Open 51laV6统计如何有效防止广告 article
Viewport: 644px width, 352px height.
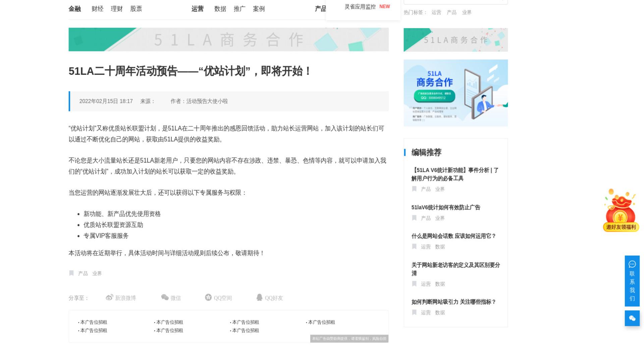click(446, 208)
